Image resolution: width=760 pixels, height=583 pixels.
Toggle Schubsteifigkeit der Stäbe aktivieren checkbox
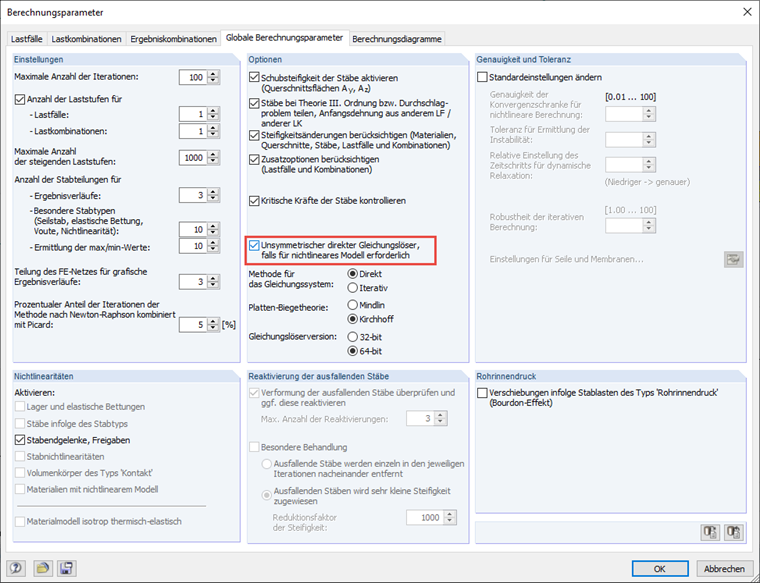(254, 78)
